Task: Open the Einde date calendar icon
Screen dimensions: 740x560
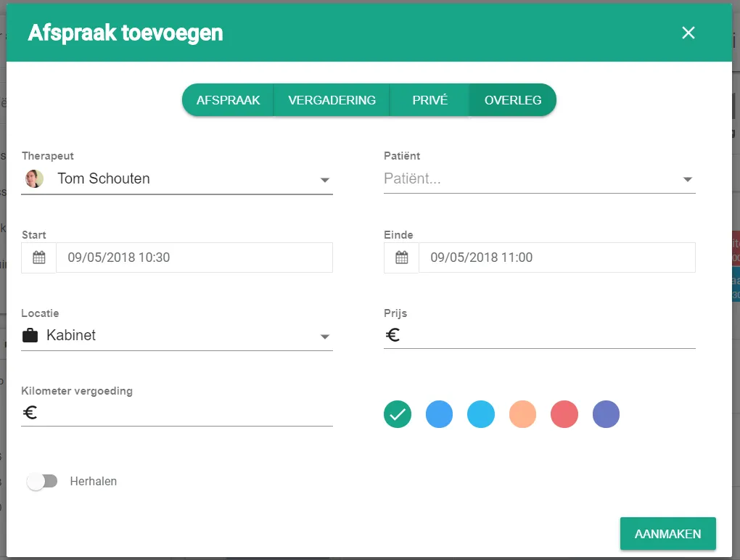Action: click(x=402, y=258)
